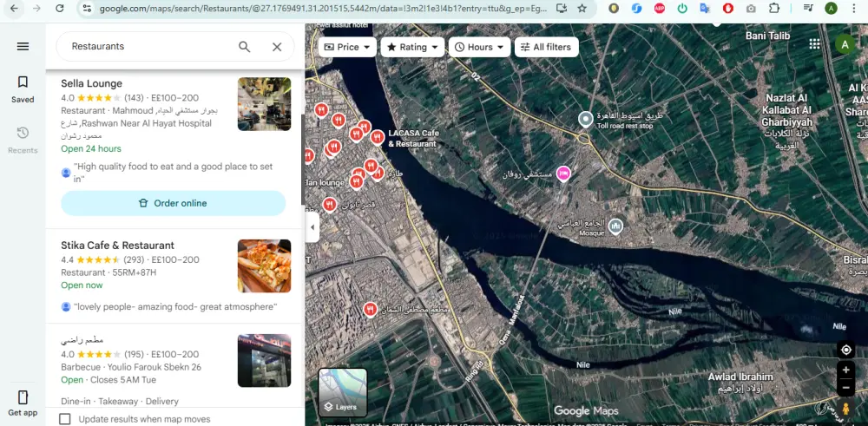Click 'Dine-in · Takeaway · Delivery' text
Viewport: 868px width, 426px height.
(x=120, y=401)
